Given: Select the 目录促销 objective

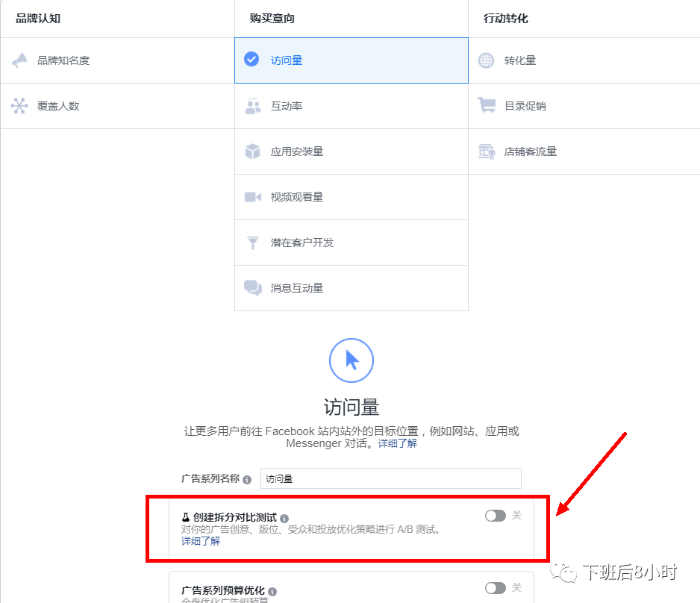Looking at the screenshot, I should [x=584, y=106].
